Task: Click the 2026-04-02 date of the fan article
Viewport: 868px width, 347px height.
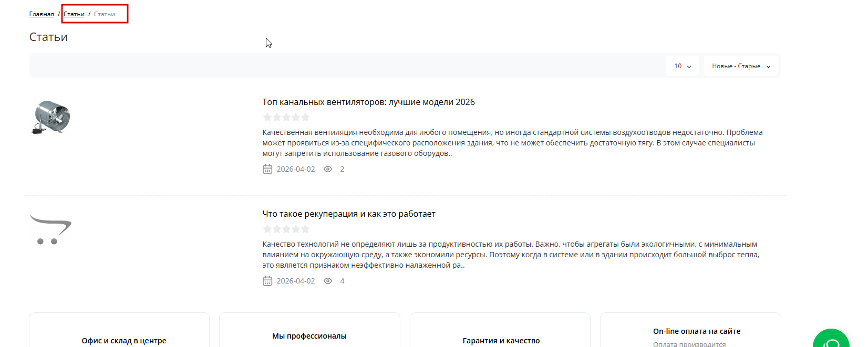Action: [296, 169]
